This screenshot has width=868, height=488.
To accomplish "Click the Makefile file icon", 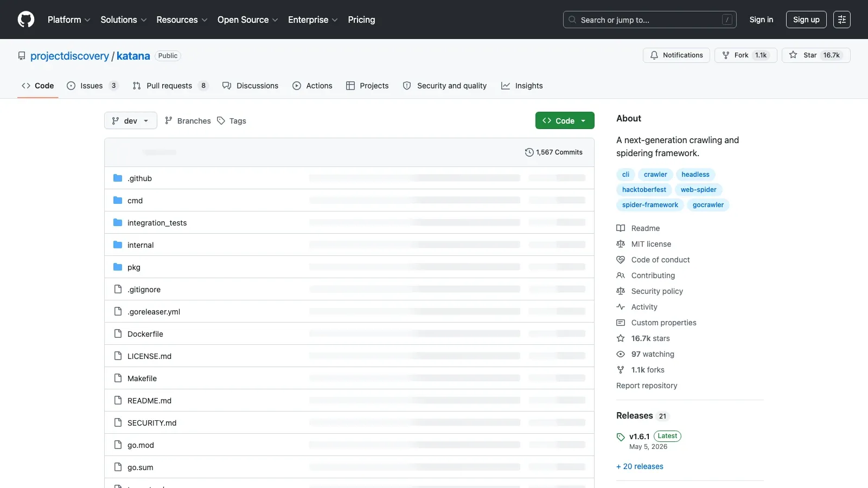I will (118, 378).
